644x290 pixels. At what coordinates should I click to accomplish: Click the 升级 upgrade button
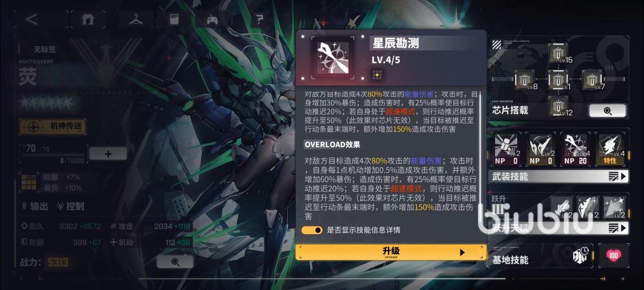[x=391, y=252]
